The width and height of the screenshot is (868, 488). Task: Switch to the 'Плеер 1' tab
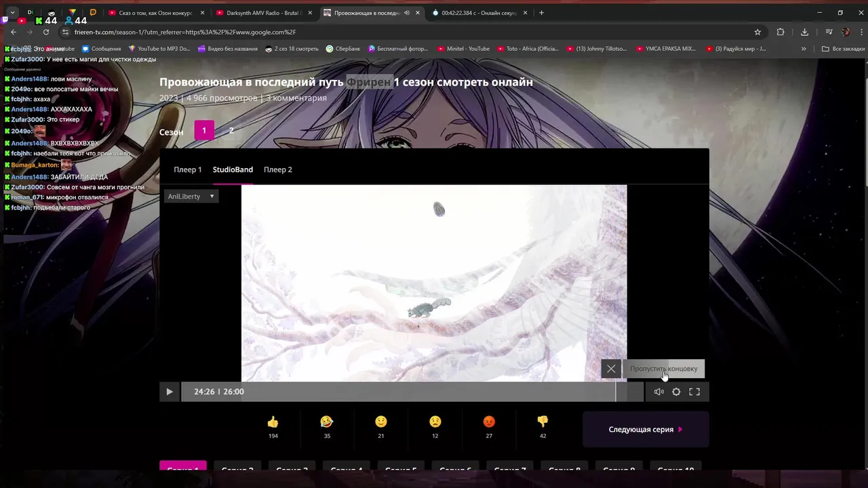(x=188, y=169)
